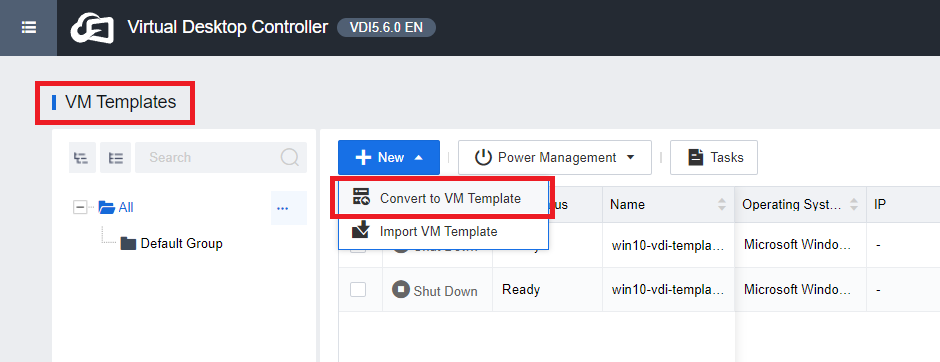Sort the Name column

click(x=722, y=204)
